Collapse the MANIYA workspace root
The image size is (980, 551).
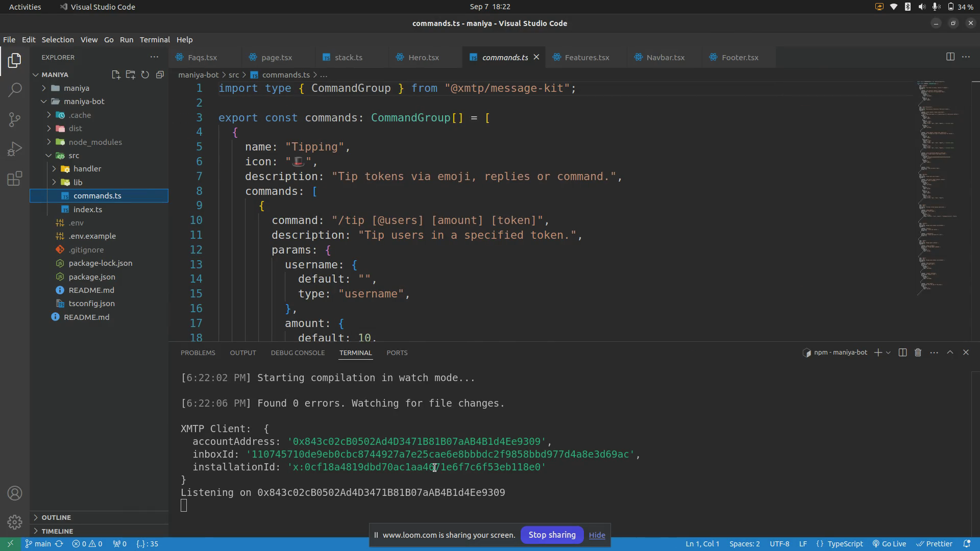click(55, 74)
